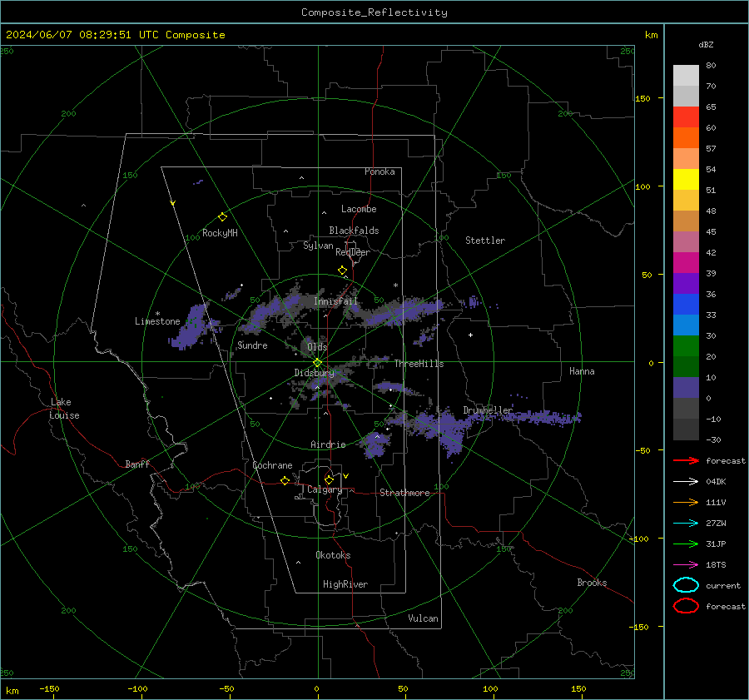Click the red forecast arrow in the legend

pyautogui.click(x=686, y=460)
